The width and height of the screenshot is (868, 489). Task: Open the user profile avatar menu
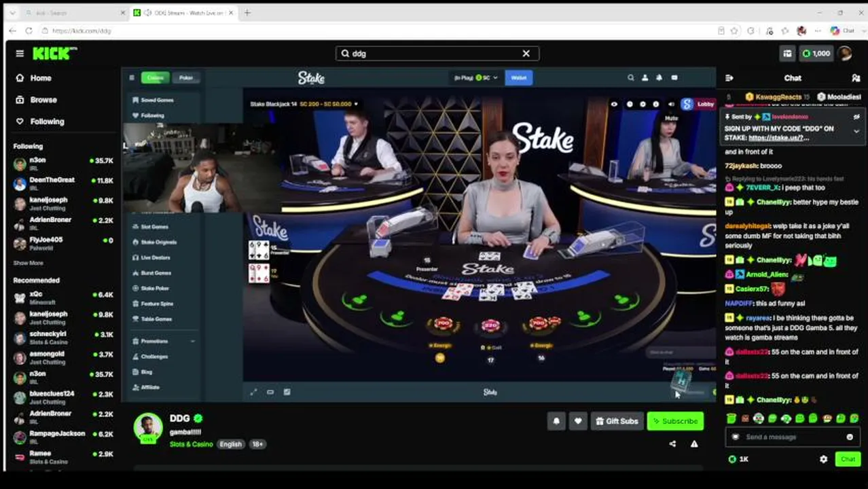coord(845,54)
